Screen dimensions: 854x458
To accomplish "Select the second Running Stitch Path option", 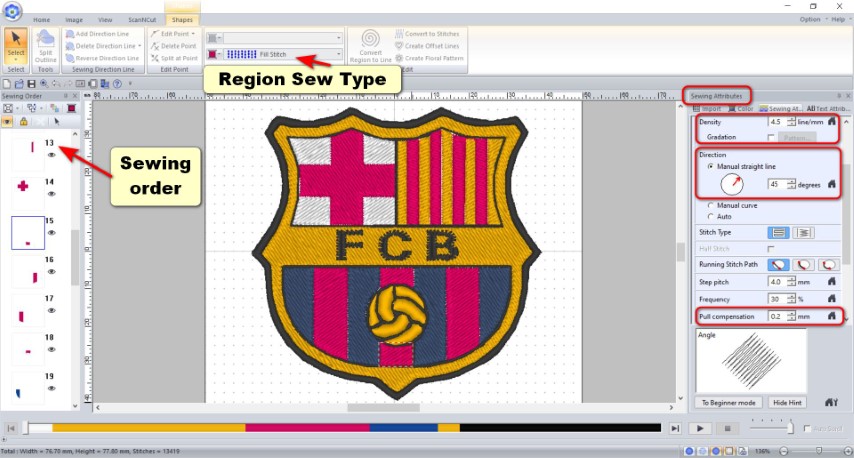I will pyautogui.click(x=803, y=265).
